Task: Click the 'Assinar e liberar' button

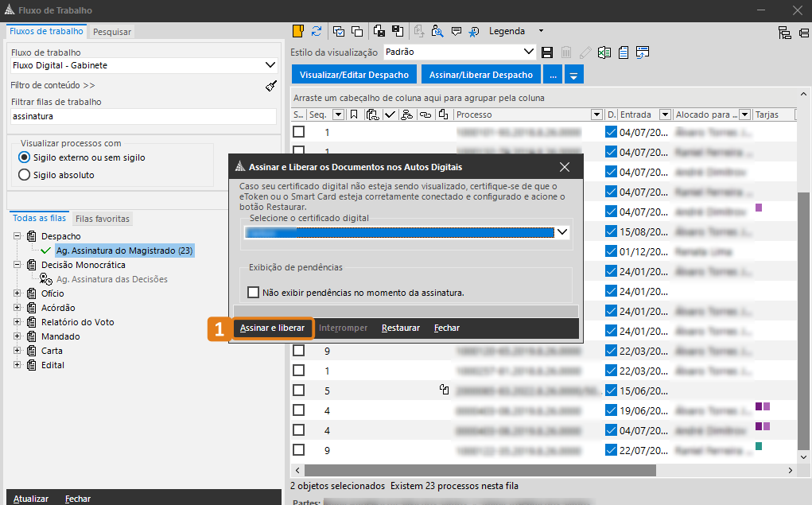Action: coord(273,328)
